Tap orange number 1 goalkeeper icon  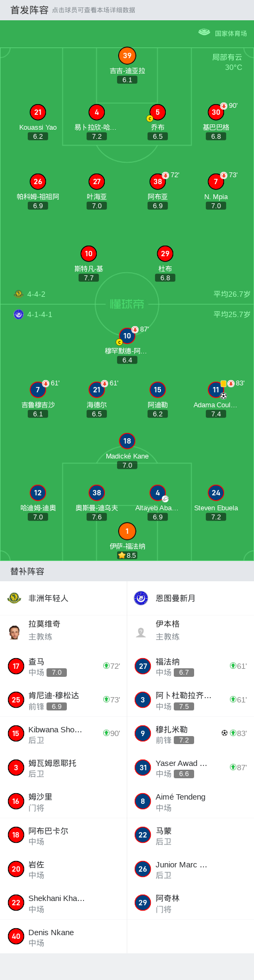point(127,531)
